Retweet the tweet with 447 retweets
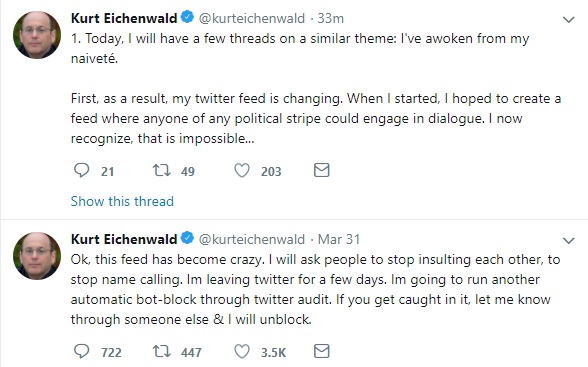 click(162, 352)
